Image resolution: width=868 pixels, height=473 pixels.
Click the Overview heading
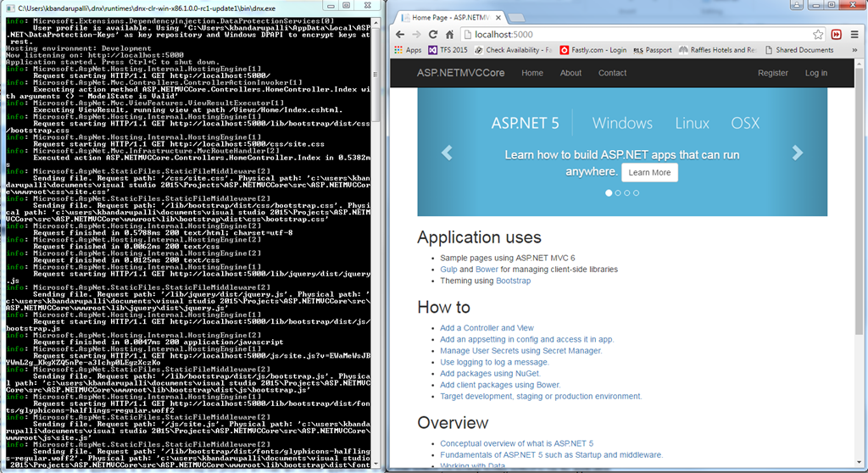coord(453,423)
